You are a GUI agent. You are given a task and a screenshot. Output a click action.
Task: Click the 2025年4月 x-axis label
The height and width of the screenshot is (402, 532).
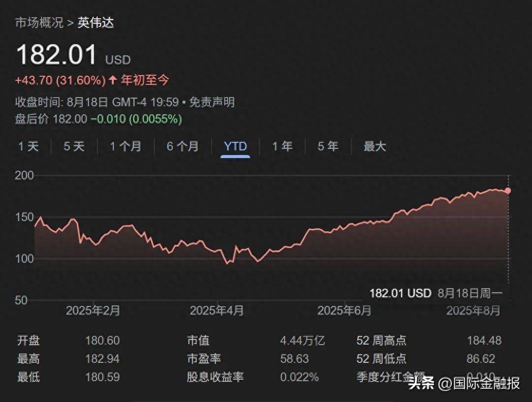(x=217, y=311)
